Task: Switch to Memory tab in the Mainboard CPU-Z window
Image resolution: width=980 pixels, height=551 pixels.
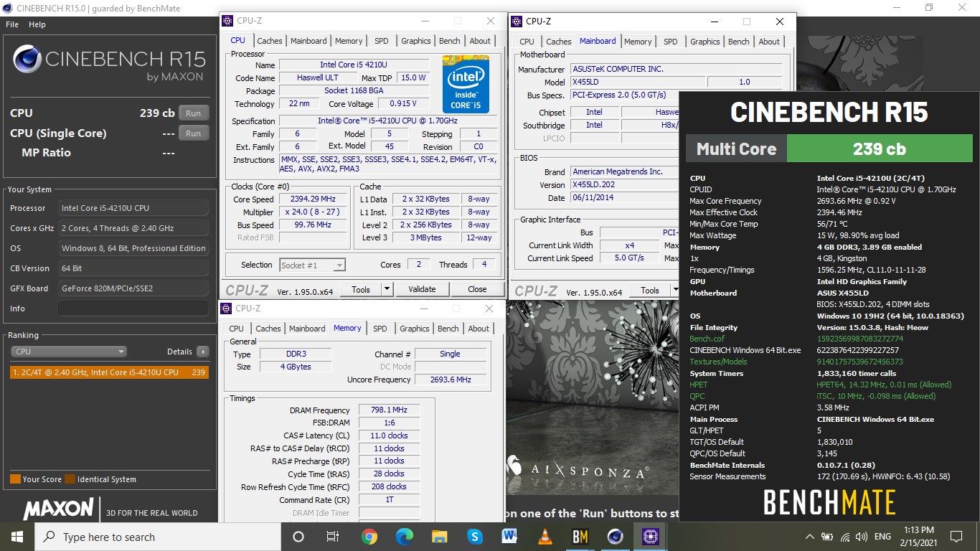Action: [638, 42]
